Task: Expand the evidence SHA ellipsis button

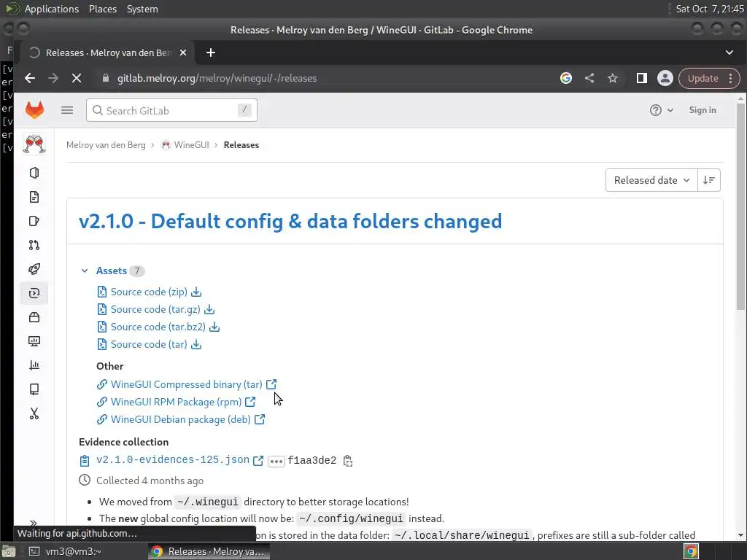Action: 276,461
